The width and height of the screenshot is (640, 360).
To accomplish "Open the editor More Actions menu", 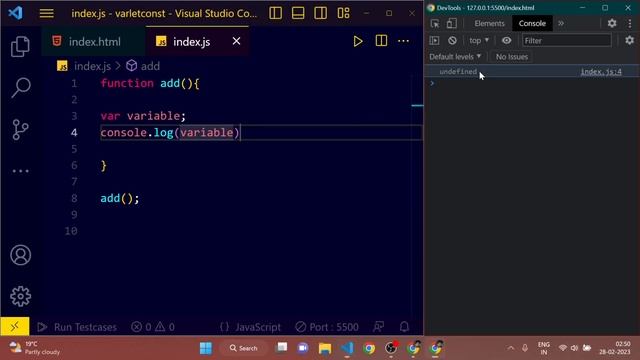I will [x=403, y=41].
